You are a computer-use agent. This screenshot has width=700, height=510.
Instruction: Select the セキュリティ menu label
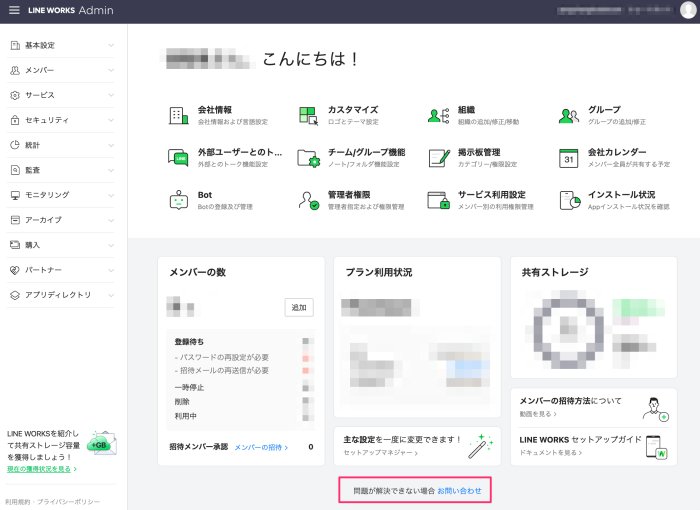(47, 120)
